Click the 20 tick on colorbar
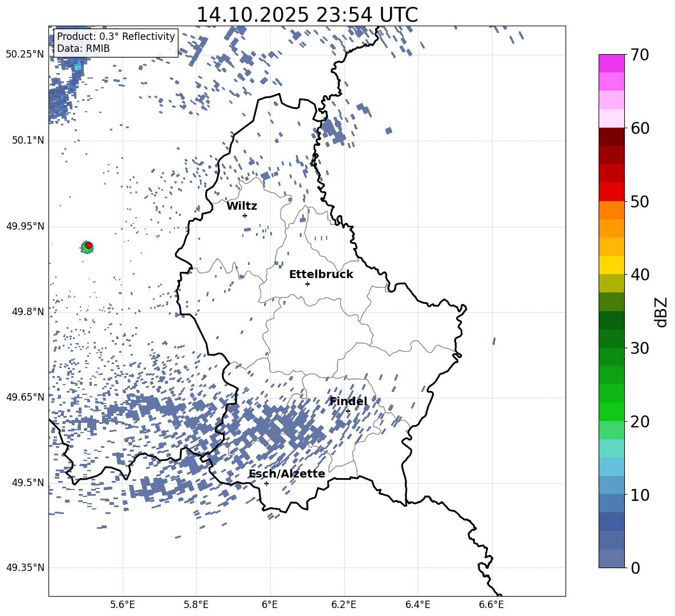The width and height of the screenshot is (675, 616). (x=640, y=421)
